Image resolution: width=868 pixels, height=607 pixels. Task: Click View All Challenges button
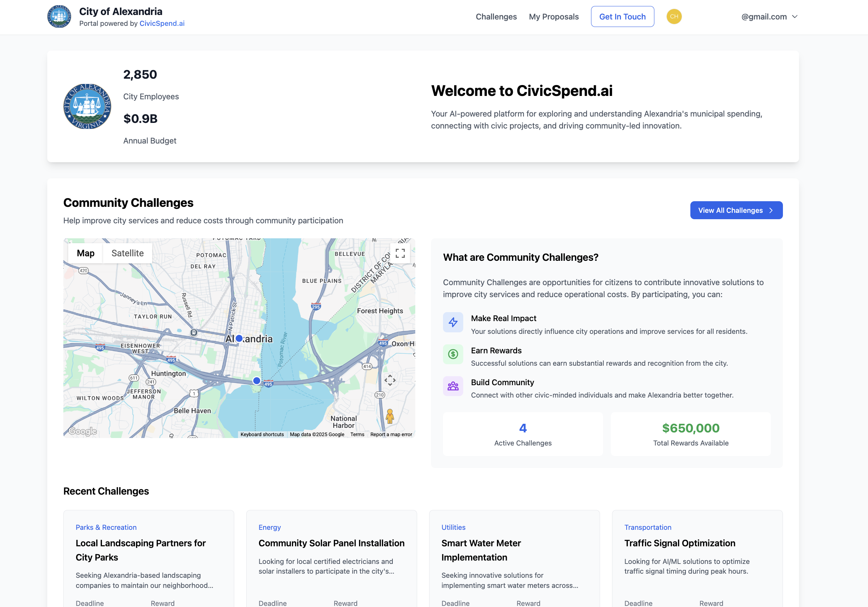pyautogui.click(x=736, y=210)
